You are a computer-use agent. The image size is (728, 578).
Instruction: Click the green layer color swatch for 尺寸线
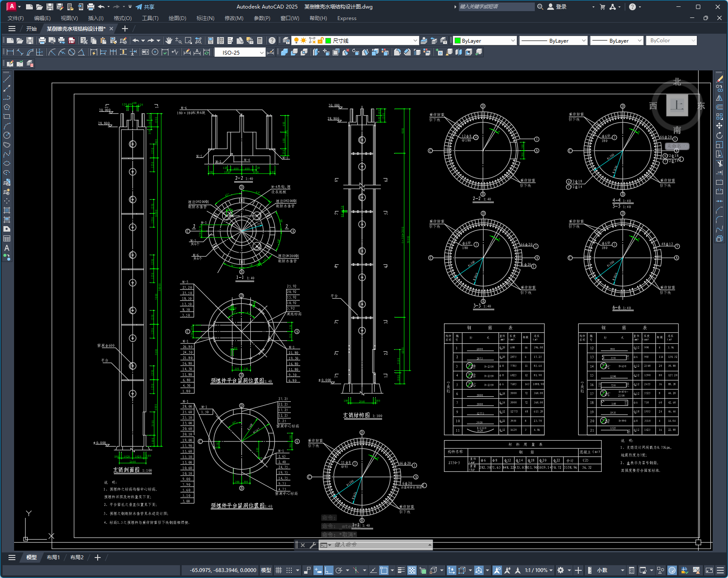point(328,41)
